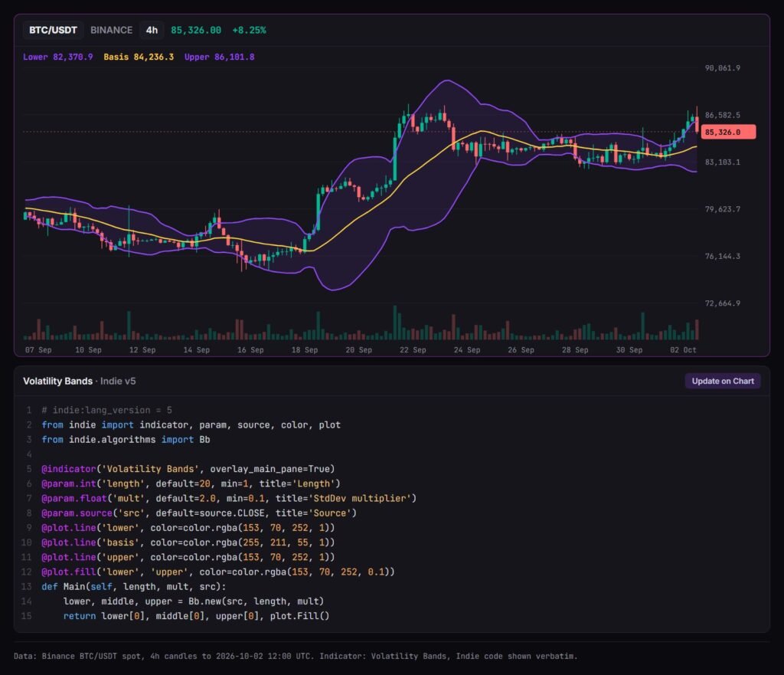
Task: Click the 79,623.7 price axis label
Action: click(x=723, y=209)
